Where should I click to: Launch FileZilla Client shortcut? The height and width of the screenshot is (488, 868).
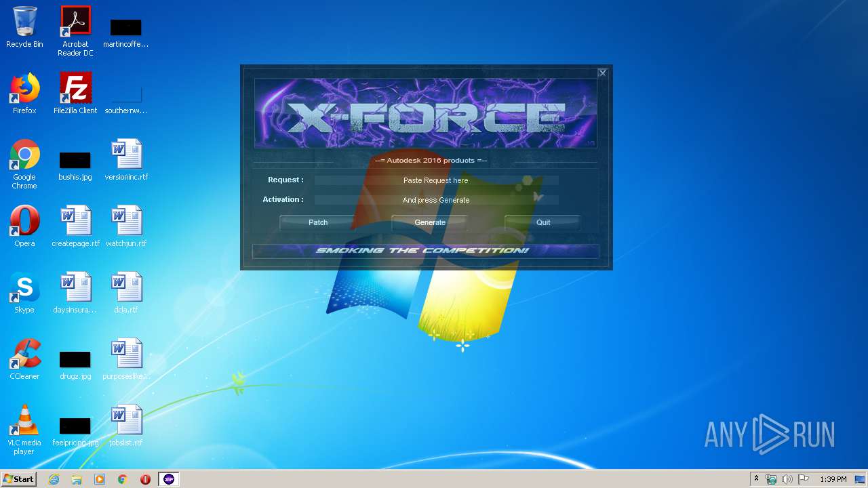pyautogui.click(x=75, y=94)
